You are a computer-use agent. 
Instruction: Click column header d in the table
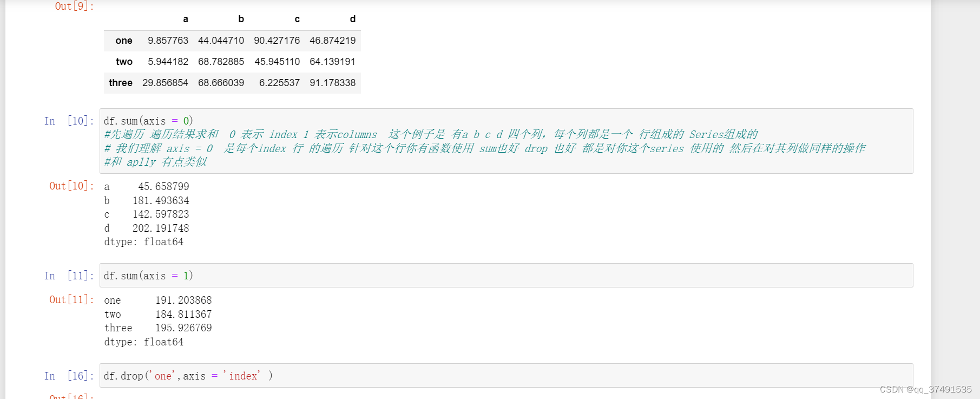click(x=353, y=19)
